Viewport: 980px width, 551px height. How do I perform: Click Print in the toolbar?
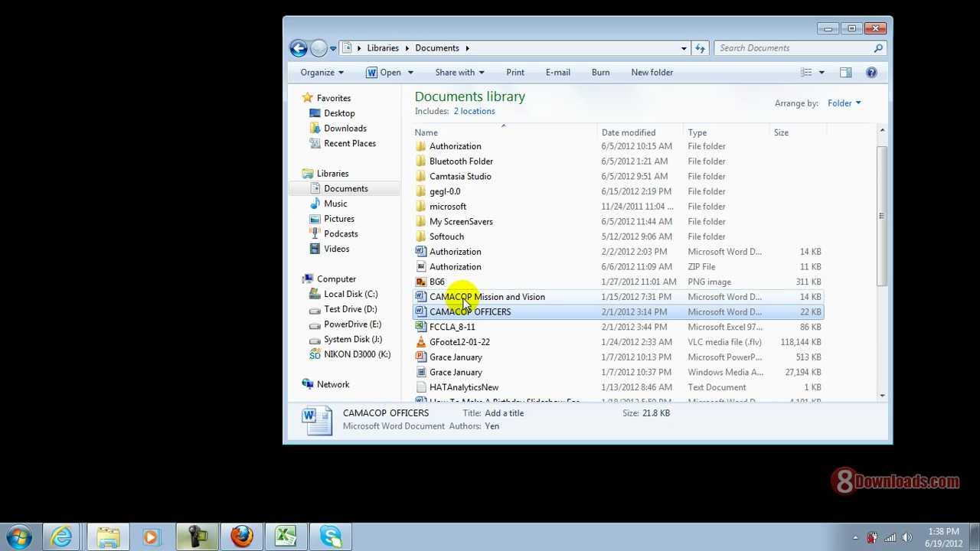515,73
